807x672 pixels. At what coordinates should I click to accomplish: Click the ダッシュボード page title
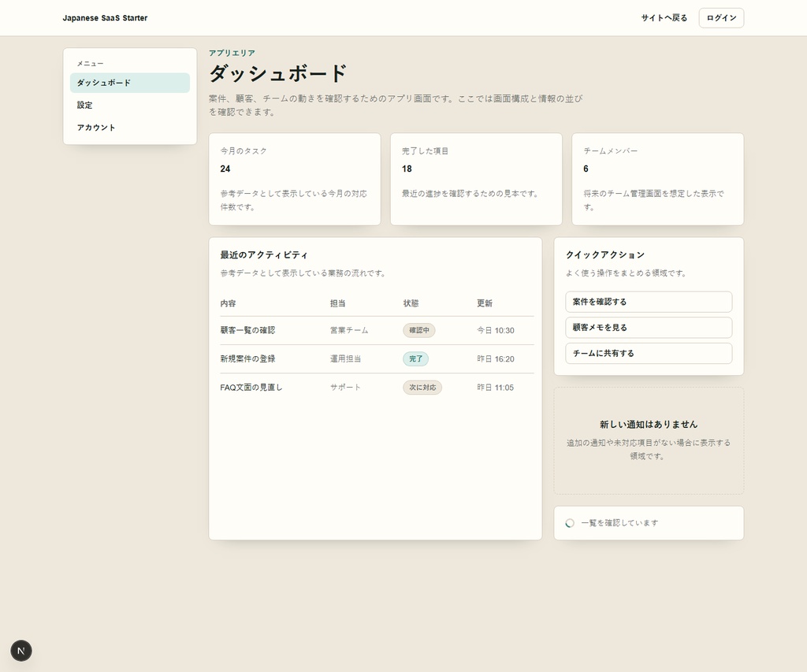tap(278, 73)
